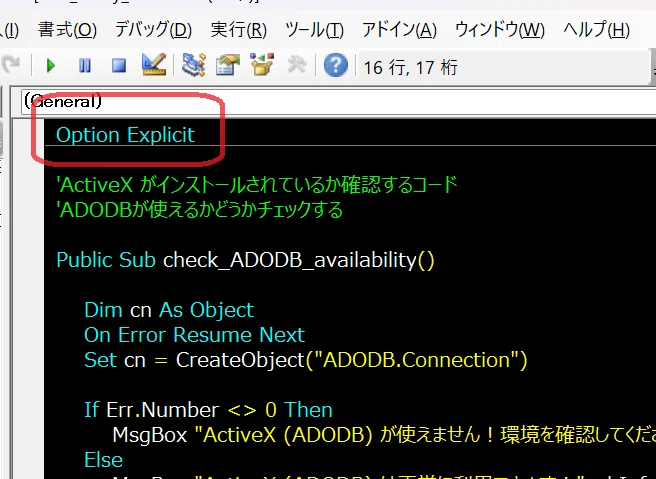Pause execution with the break icon
Image resolution: width=656 pixels, height=479 pixels.
tap(85, 66)
